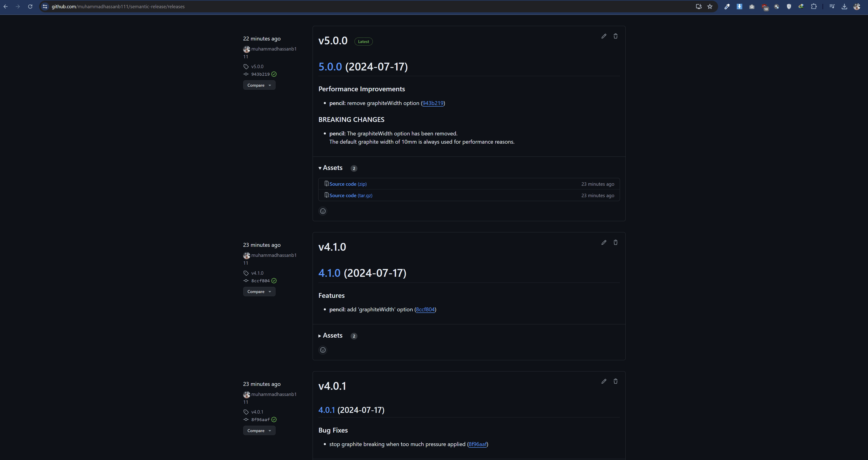Open the Compare dropdown under v5.0.0
The width and height of the screenshot is (868, 460).
[259, 85]
